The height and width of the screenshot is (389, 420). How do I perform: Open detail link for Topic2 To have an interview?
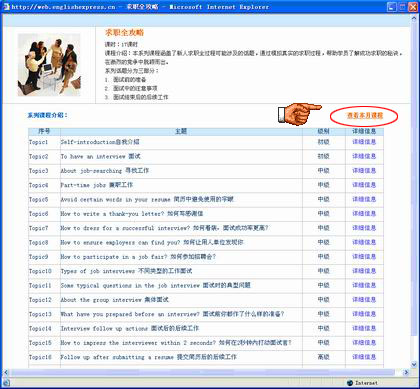tap(364, 156)
